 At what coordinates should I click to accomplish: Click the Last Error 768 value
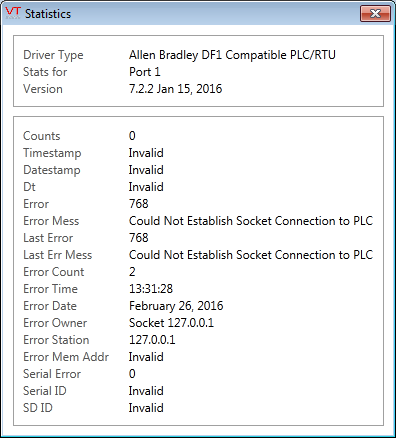(139, 238)
